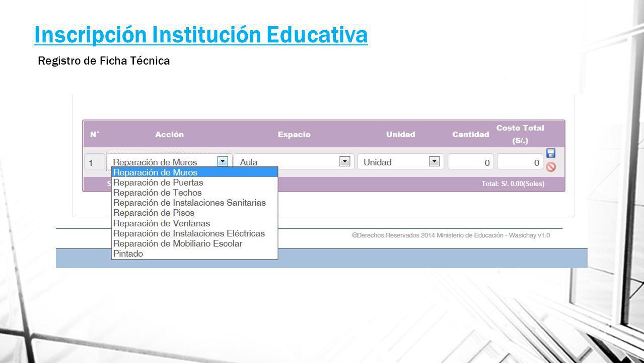Screen dimensions: 644x363
Task: Click the Registro de Ficha Técnica subtitle
Action: click(104, 61)
